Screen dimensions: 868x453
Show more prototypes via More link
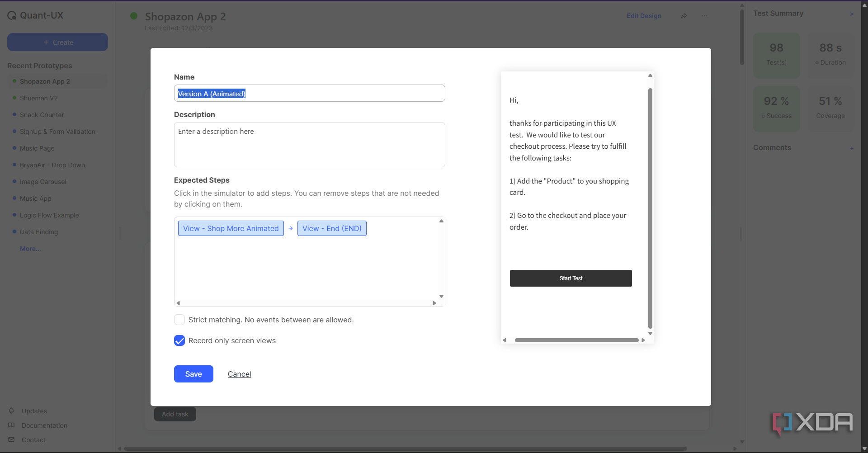(x=30, y=249)
